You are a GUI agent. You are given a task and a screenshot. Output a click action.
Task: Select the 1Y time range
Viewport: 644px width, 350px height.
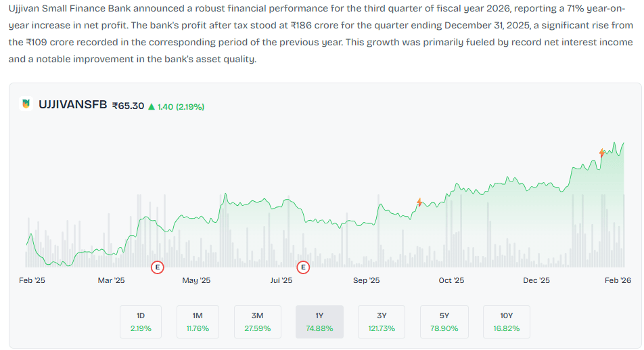[x=319, y=322]
